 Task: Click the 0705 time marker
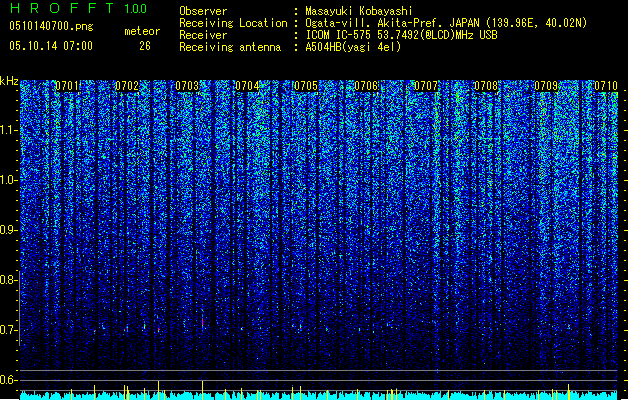(x=306, y=86)
